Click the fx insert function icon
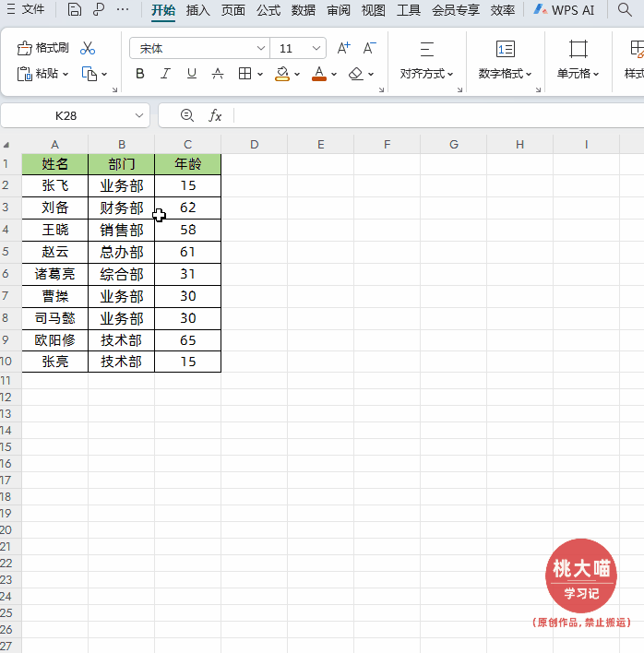This screenshot has width=644, height=653. coord(215,115)
